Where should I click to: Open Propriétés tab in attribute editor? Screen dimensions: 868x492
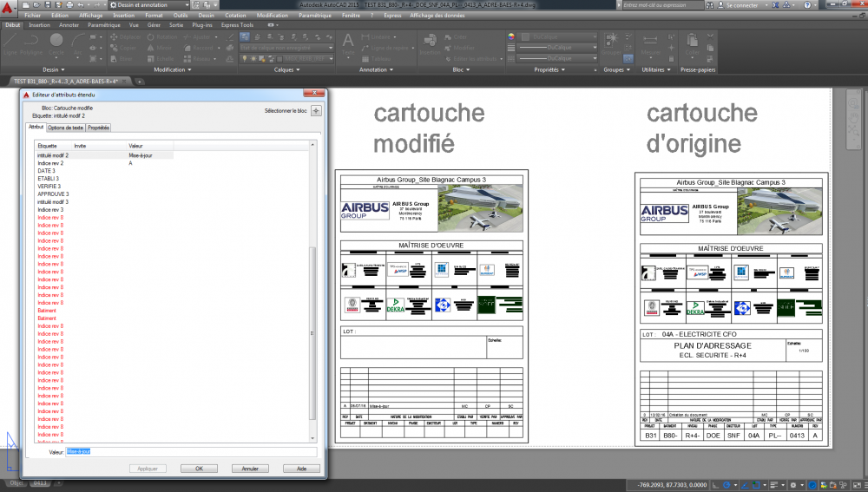(x=99, y=128)
